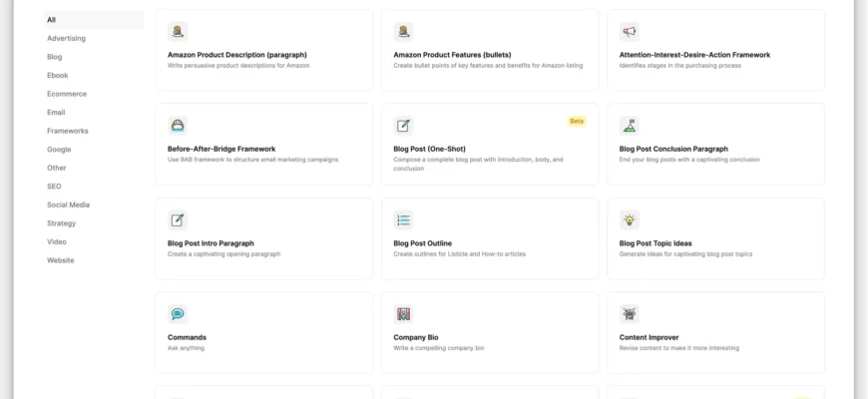Open the Blog Post Intro Paragraph template

[211, 243]
